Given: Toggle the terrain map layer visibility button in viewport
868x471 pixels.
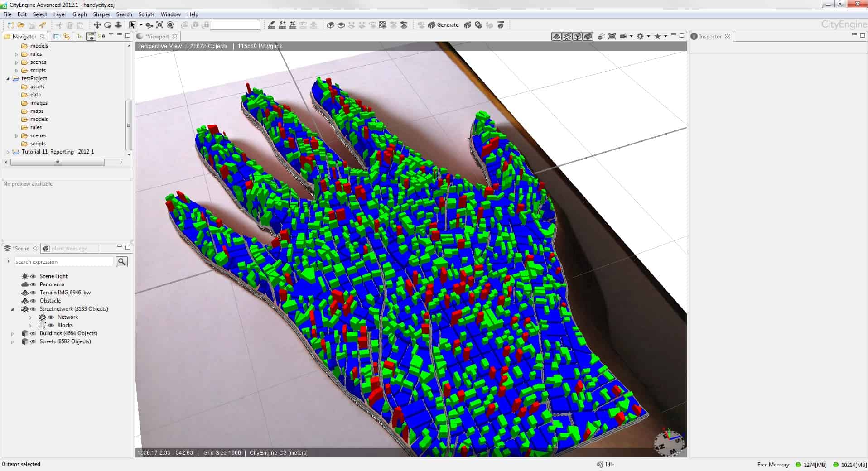Looking at the screenshot, I should (556, 36).
